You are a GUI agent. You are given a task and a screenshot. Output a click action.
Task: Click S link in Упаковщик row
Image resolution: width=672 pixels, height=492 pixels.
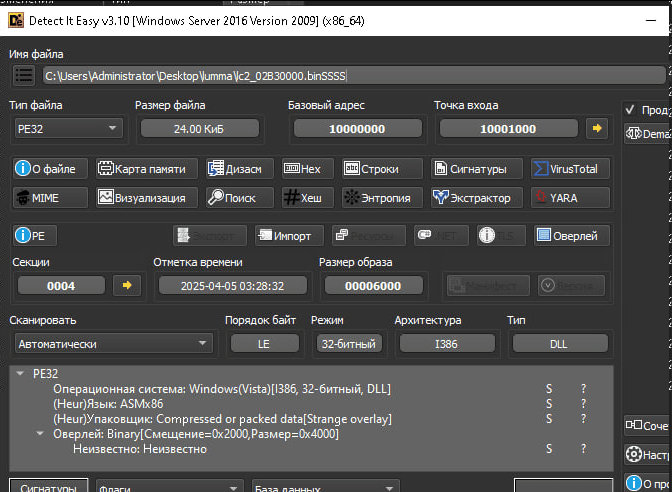point(549,419)
